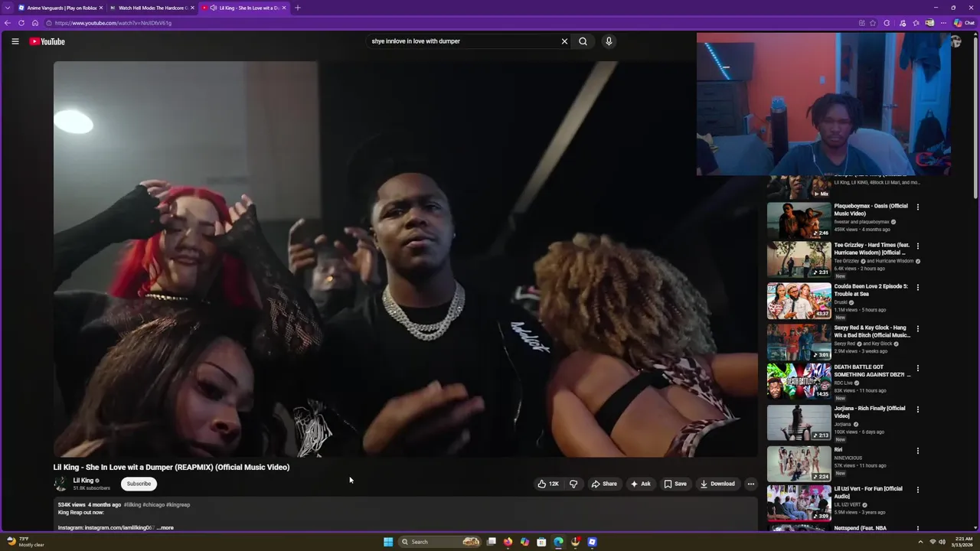
Task: Show hidden system tray icons
Action: [920, 542]
